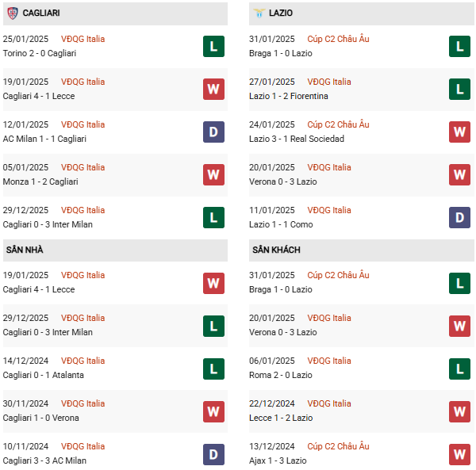Click the Lazio eagle crest icon

(x=259, y=13)
